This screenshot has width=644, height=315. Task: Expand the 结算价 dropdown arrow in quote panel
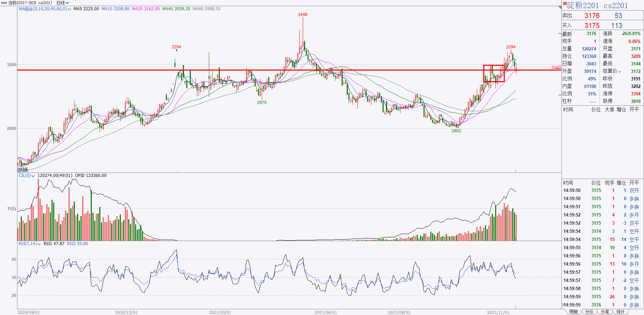pos(619,72)
